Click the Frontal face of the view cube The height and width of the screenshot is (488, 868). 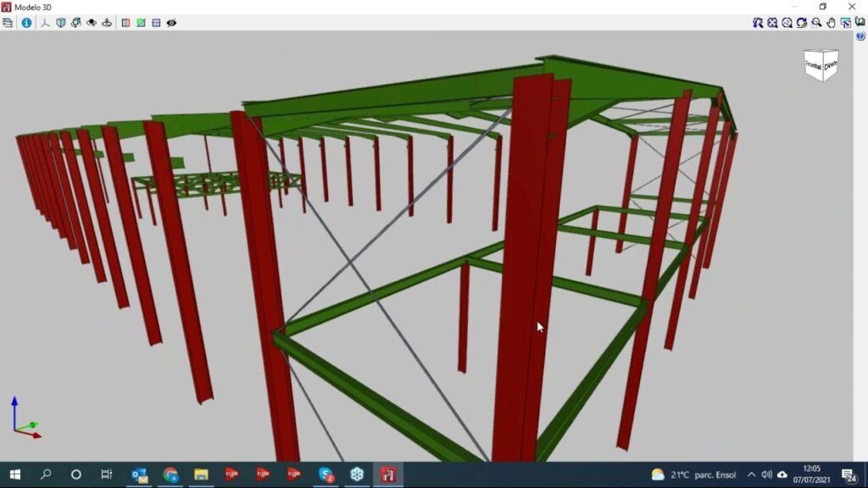(813, 65)
